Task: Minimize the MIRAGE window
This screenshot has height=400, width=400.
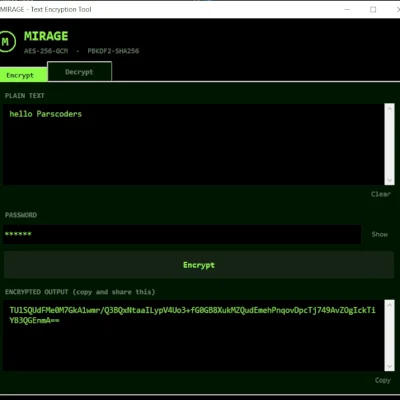Action: (x=347, y=9)
